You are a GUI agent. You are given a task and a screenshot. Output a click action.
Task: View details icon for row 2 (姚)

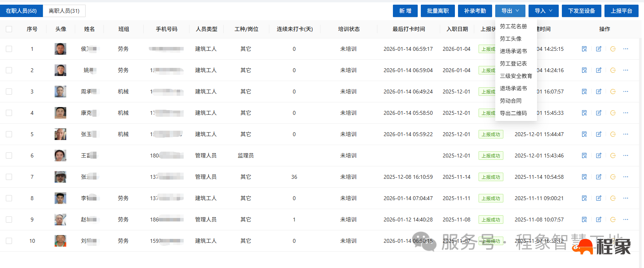[x=584, y=70]
